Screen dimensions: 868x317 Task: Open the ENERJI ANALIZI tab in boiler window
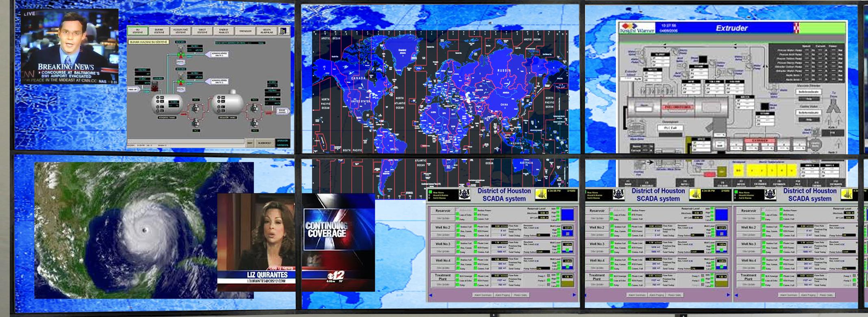[224, 31]
